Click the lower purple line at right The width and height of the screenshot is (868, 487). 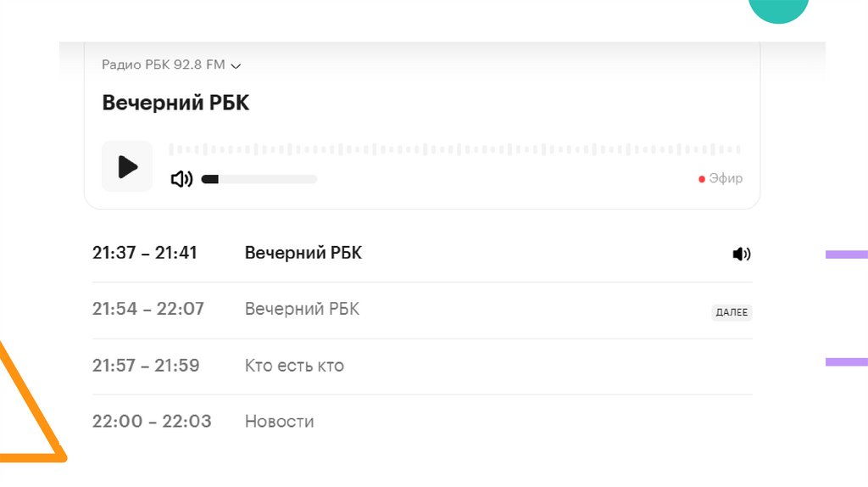pyautogui.click(x=846, y=362)
